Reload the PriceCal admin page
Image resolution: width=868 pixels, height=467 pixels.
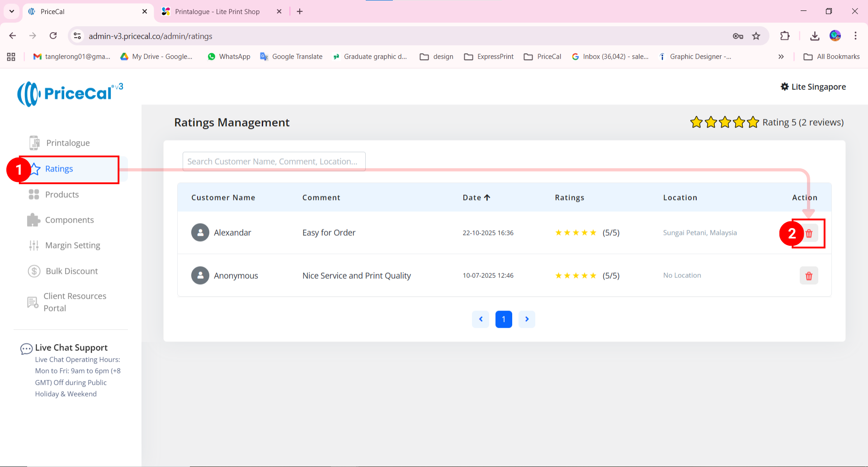[53, 36]
